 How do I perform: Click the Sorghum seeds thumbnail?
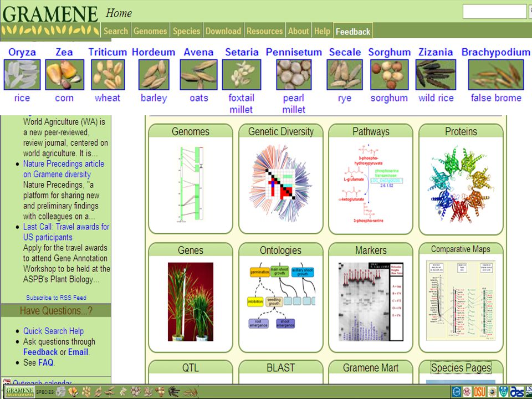click(x=389, y=75)
